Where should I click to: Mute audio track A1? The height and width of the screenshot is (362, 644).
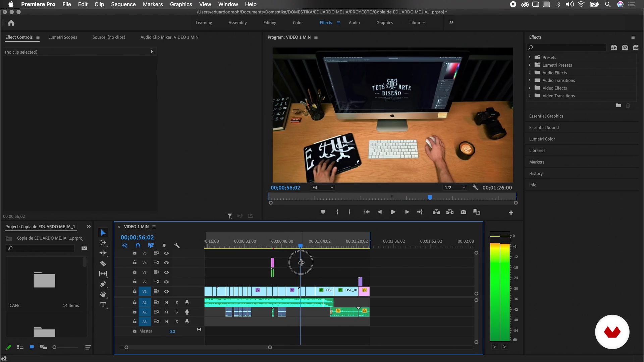tap(166, 302)
